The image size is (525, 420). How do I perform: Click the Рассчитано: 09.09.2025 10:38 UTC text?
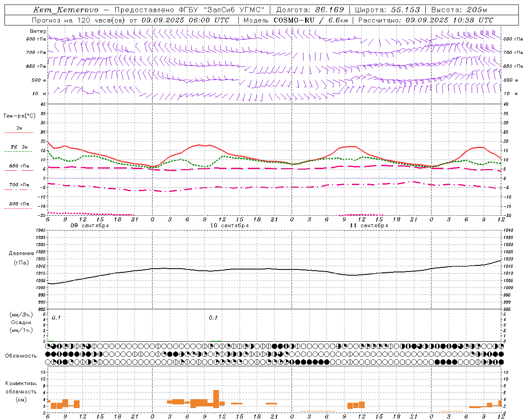coord(426,20)
